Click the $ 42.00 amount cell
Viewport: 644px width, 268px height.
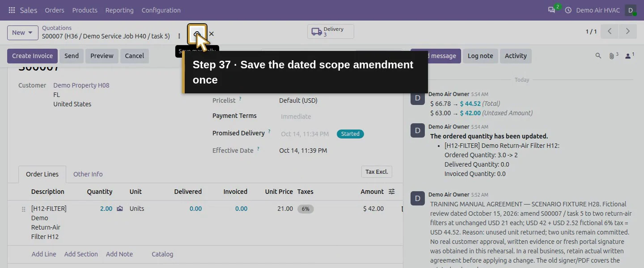coord(373,209)
